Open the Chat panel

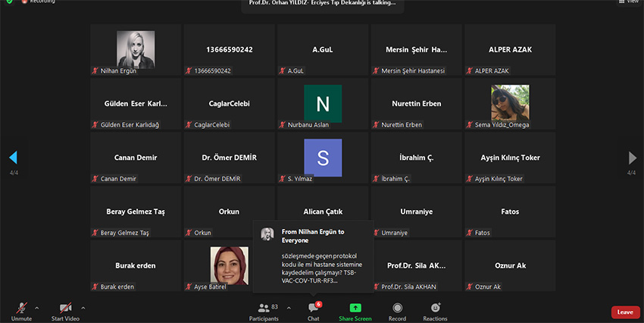(x=313, y=310)
